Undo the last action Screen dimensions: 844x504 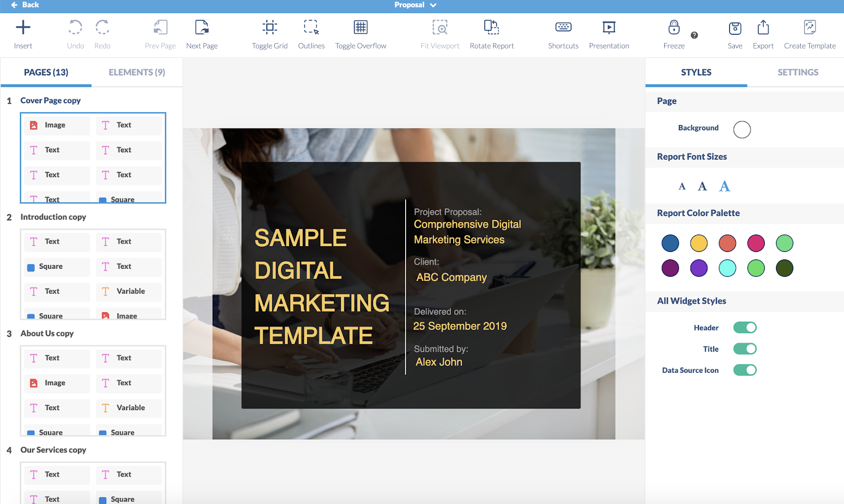coord(75,35)
